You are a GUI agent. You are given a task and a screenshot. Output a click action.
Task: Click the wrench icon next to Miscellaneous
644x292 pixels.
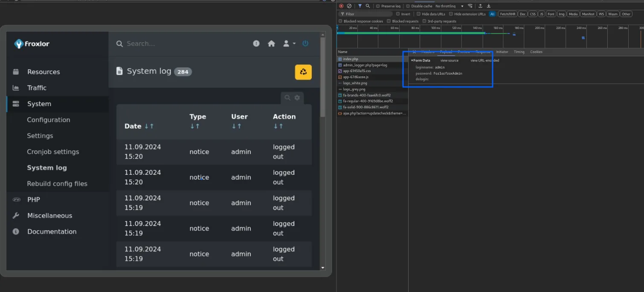[16, 216]
